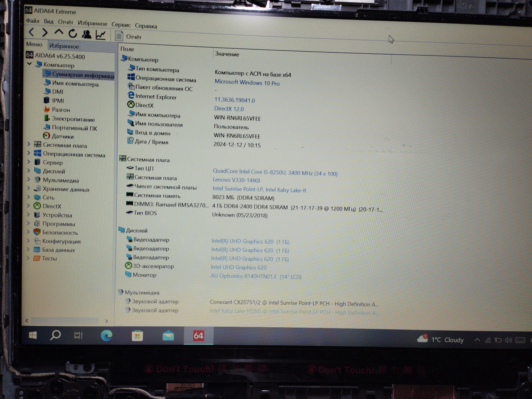Open the 1°C Cloudy weather widget

click(440, 339)
